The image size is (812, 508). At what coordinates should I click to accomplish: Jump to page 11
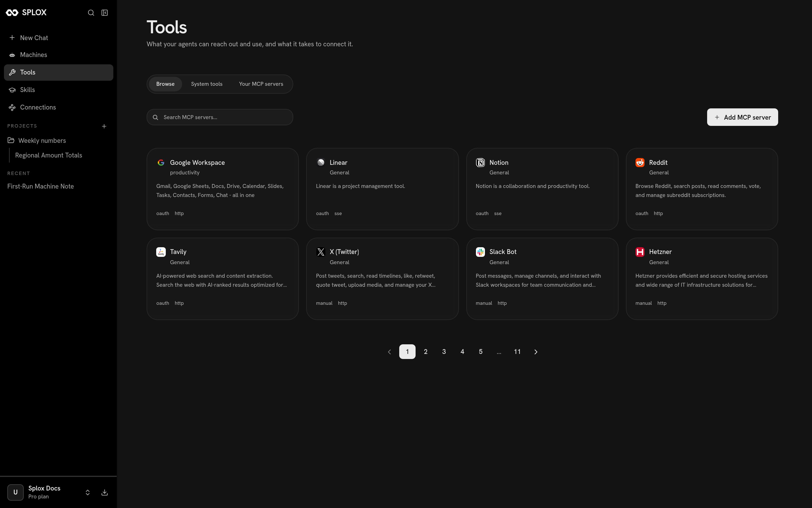517,352
